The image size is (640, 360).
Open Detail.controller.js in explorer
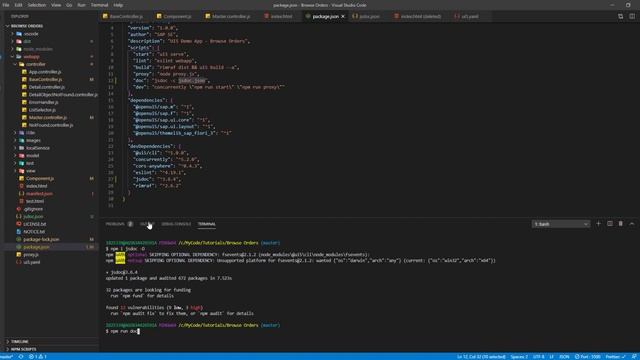[46, 87]
